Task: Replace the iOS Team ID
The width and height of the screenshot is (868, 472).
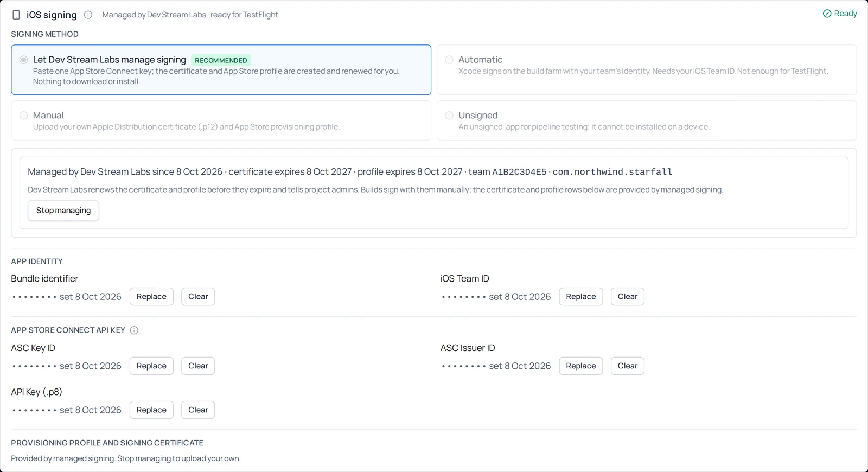Action: [x=581, y=297]
